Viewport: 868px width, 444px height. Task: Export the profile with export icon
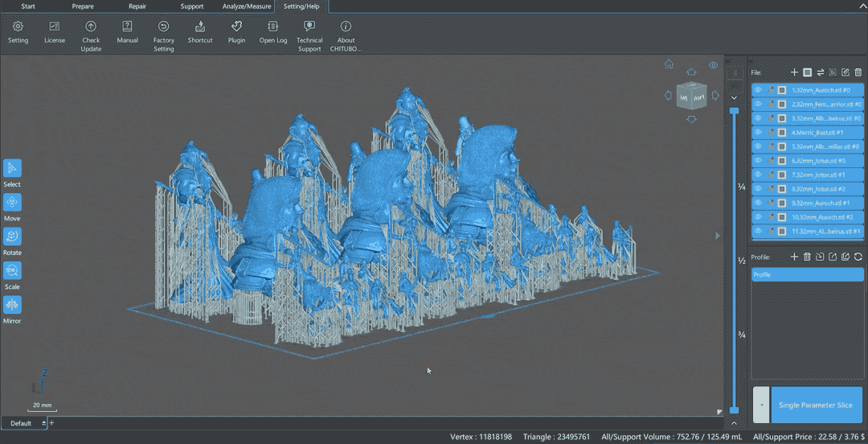click(x=833, y=257)
